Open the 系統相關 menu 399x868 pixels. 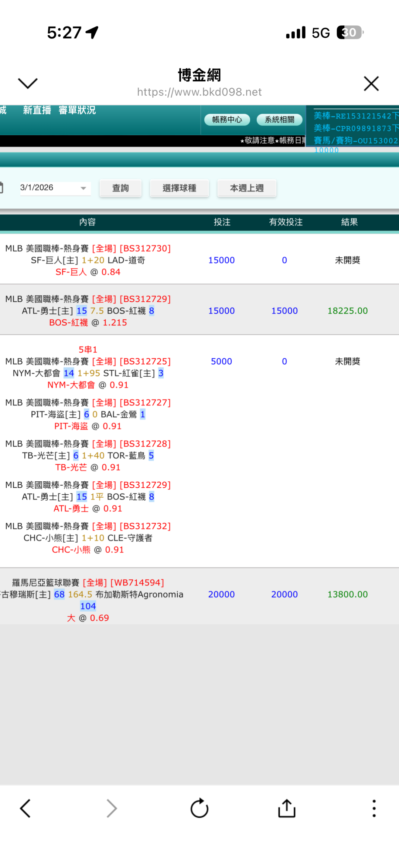(280, 119)
